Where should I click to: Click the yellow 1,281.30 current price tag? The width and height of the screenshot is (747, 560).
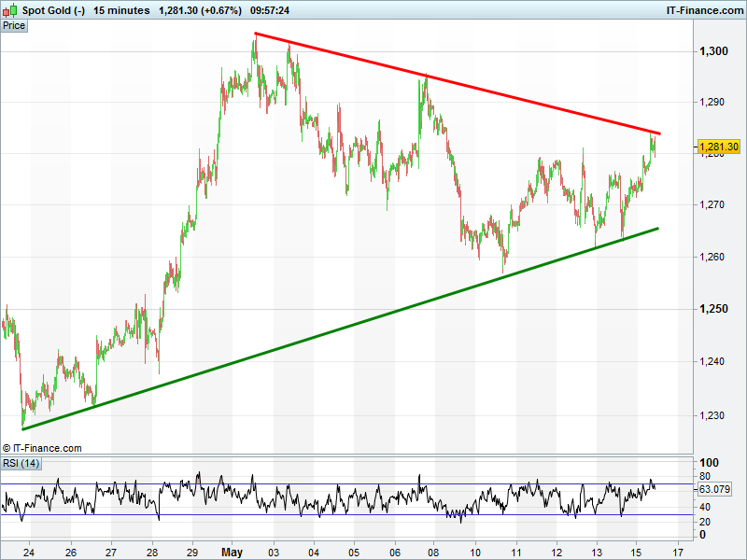719,147
